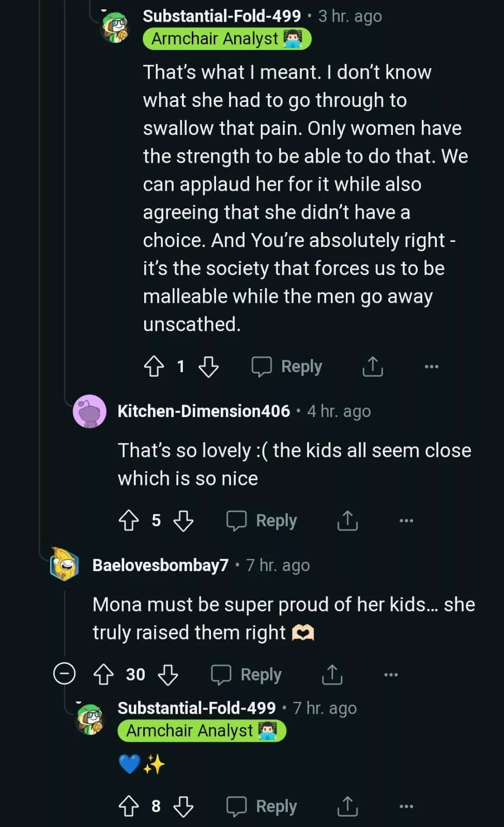Upvote the blue heart emoji comment
This screenshot has width=504, height=827.
coord(129,806)
